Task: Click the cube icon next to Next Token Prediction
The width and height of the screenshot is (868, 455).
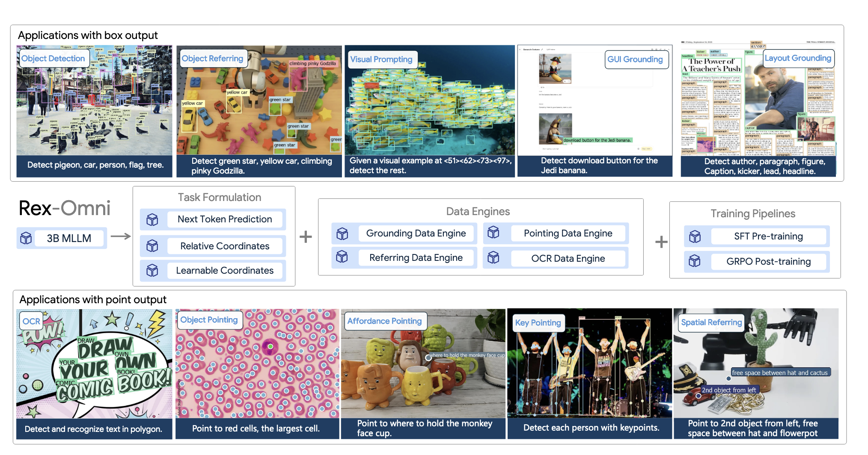Action: [x=152, y=219]
